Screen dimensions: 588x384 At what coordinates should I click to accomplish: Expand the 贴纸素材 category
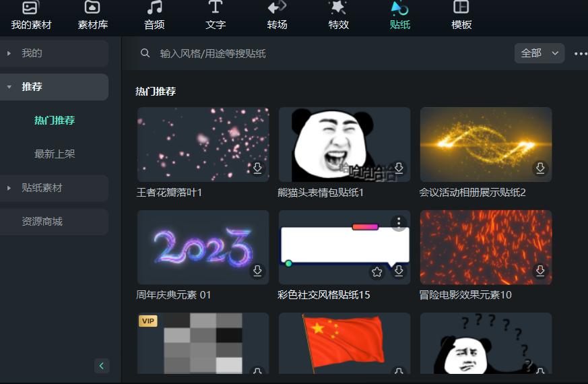point(54,188)
